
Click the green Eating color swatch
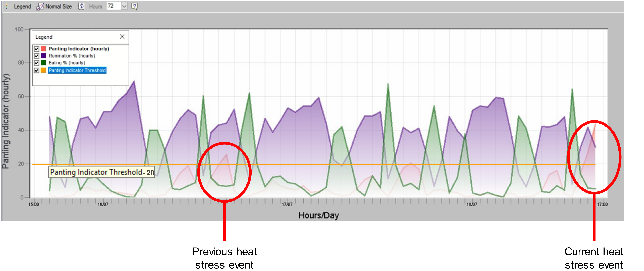43,63
